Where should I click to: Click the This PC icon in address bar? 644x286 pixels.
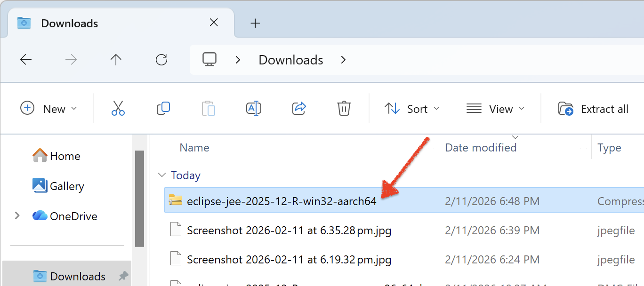pos(209,59)
